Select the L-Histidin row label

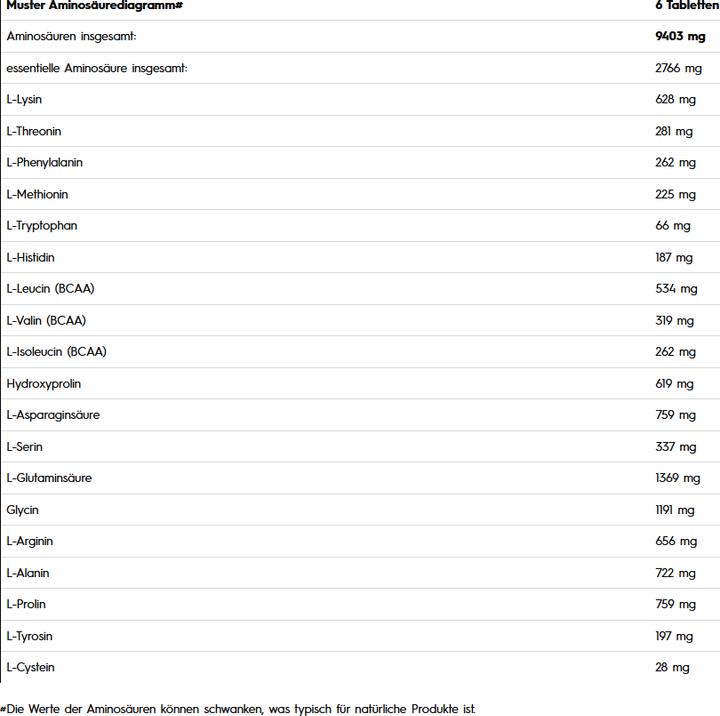coord(30,257)
